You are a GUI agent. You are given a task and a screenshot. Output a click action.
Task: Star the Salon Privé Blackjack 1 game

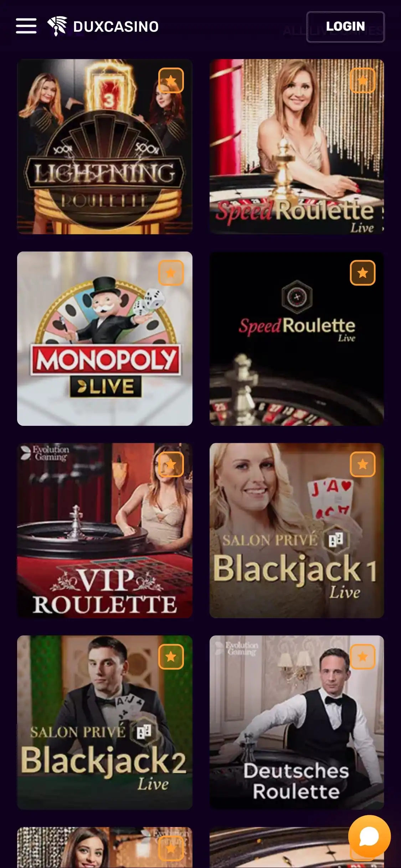pos(363,464)
